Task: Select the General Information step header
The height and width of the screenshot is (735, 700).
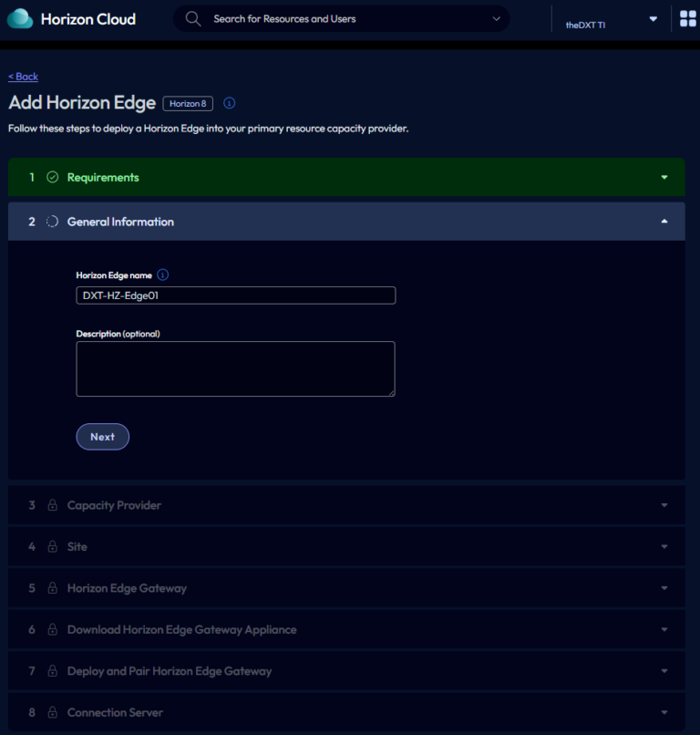Action: tap(346, 222)
